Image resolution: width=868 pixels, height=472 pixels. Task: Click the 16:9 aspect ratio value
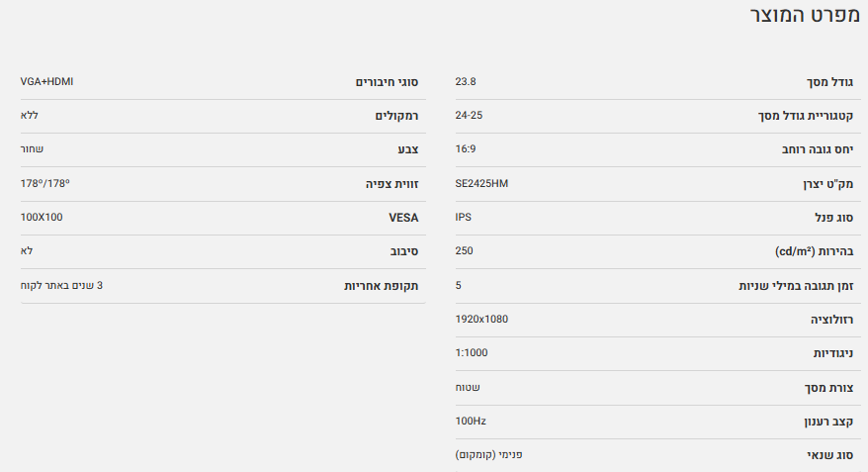tap(466, 148)
